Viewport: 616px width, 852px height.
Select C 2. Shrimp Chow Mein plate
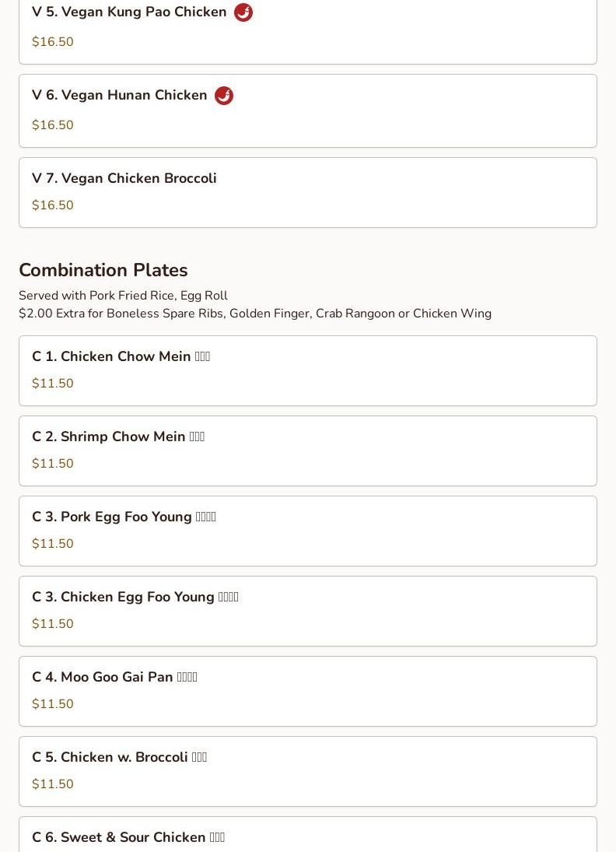pos(118,437)
